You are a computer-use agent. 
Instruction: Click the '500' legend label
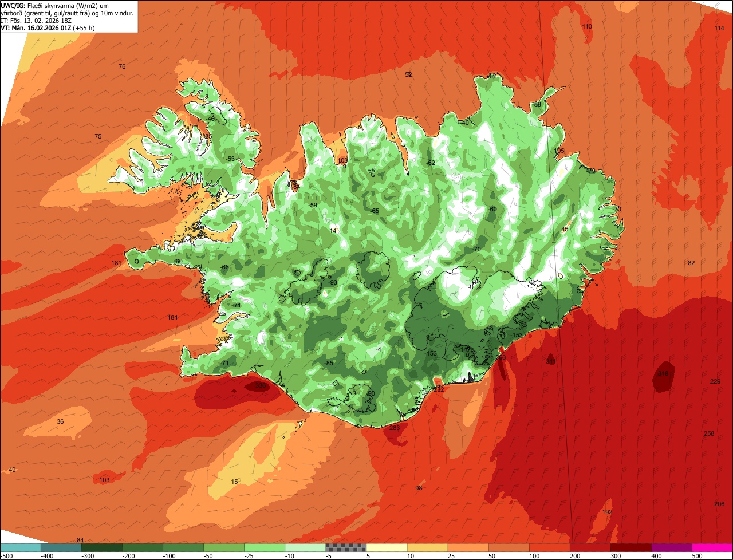pyautogui.click(x=697, y=556)
